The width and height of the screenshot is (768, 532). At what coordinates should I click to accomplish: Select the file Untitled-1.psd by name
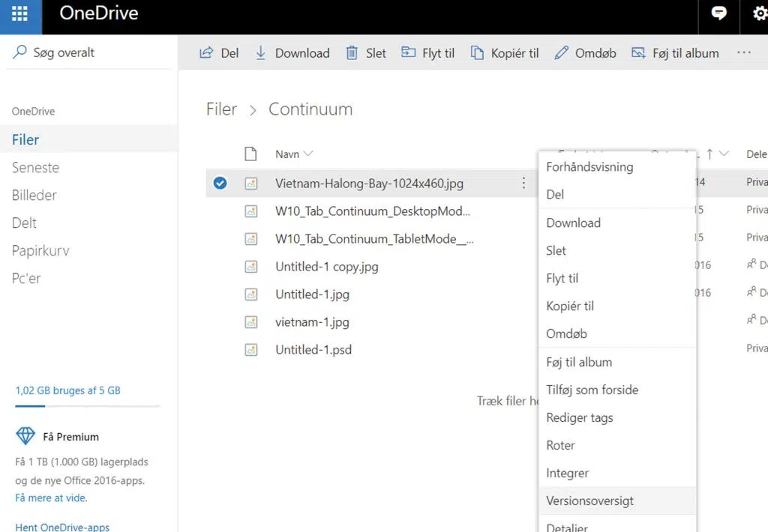313,349
